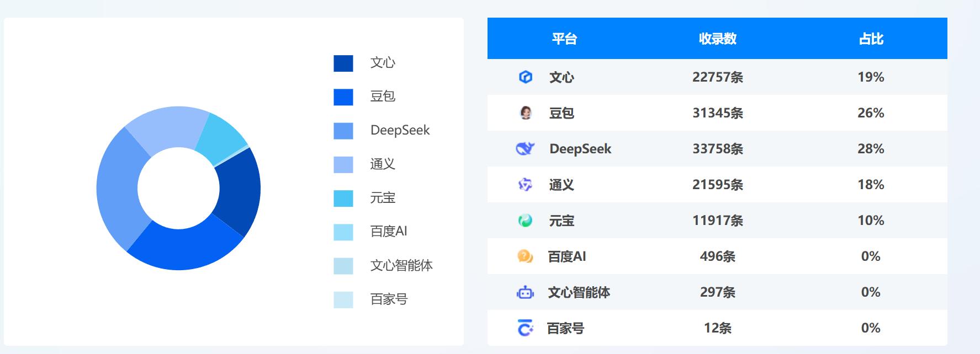980x354 pixels.
Task: Click the 元宝 legend color square
Action: tap(343, 199)
